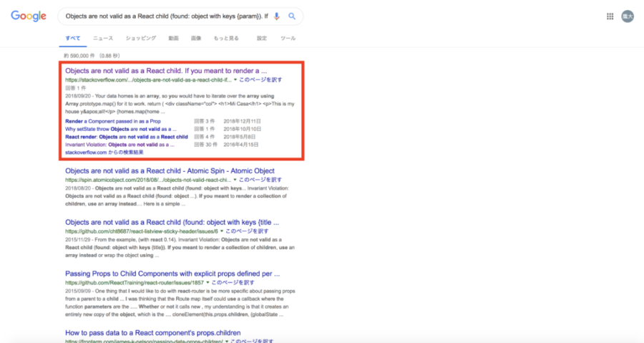Screen dimensions: 644x343
Task: Open 'Render a Component passed in as a Prop'
Action: 113,121
